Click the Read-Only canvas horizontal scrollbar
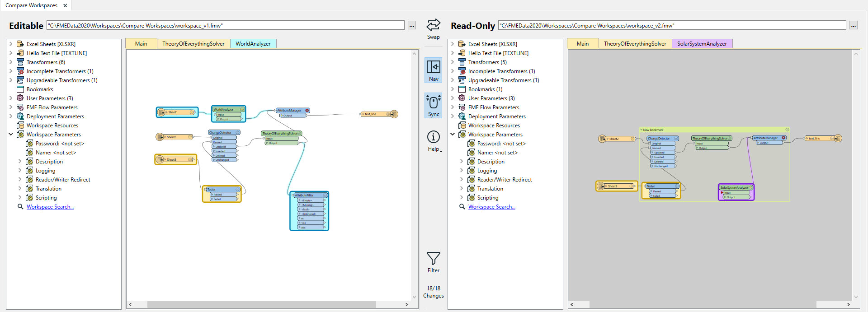Screen dimensions: 868x312 click(x=703, y=305)
